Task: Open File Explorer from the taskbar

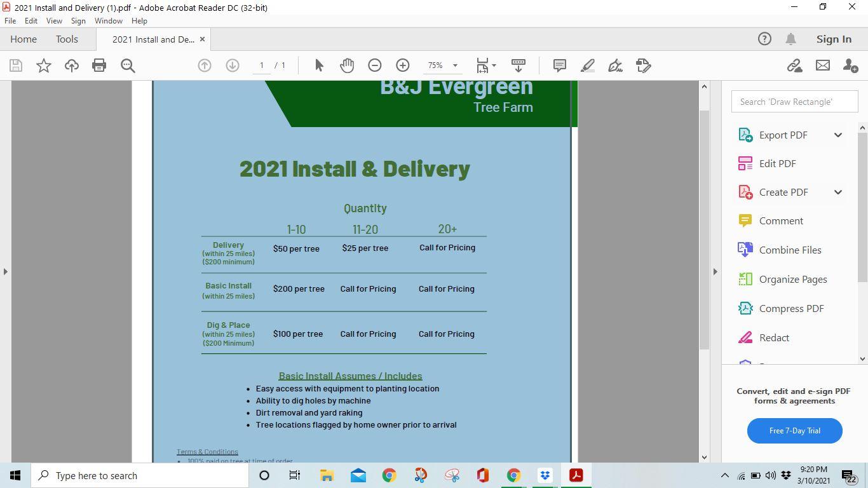Action: [x=327, y=475]
